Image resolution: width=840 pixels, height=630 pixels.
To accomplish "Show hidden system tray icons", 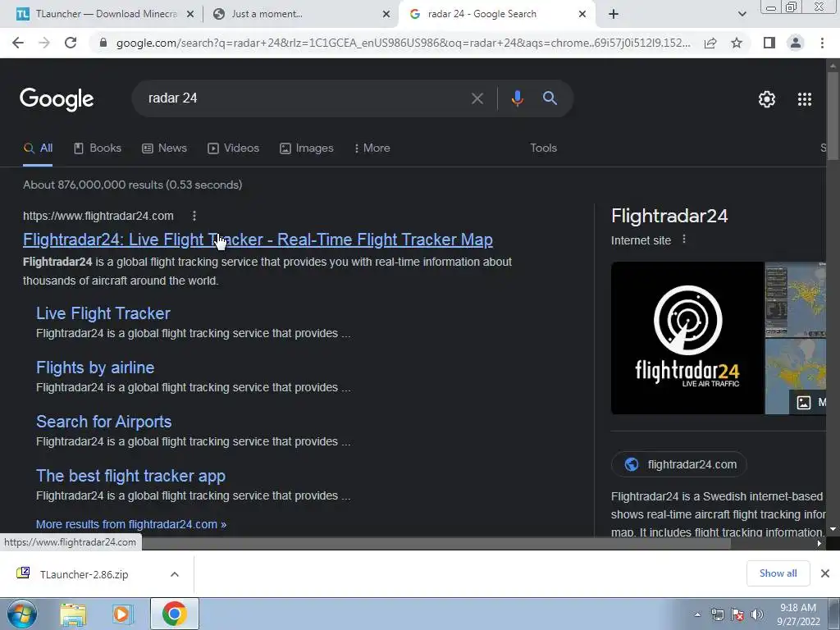I will (x=697, y=615).
